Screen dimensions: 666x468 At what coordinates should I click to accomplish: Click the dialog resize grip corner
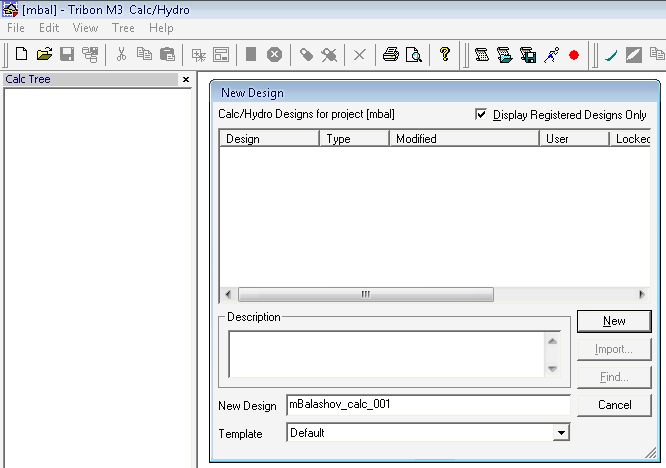tap(650, 453)
